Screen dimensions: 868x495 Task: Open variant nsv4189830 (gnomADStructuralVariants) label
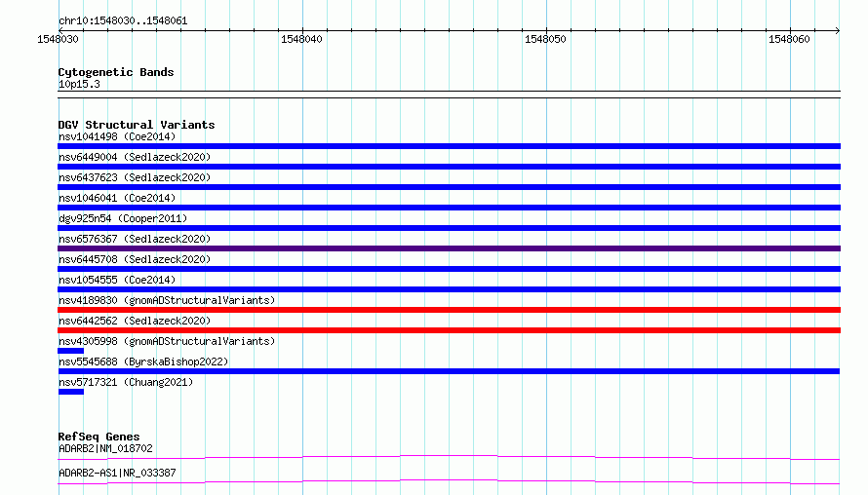(x=167, y=300)
